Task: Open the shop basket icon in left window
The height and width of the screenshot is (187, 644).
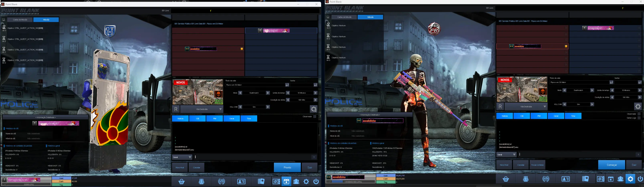Action: (x=181, y=182)
